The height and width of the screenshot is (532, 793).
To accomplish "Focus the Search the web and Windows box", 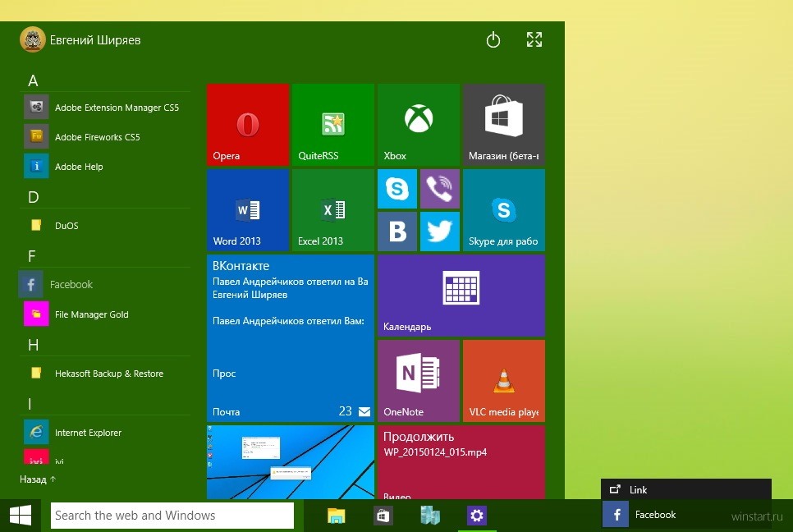I will [x=172, y=516].
